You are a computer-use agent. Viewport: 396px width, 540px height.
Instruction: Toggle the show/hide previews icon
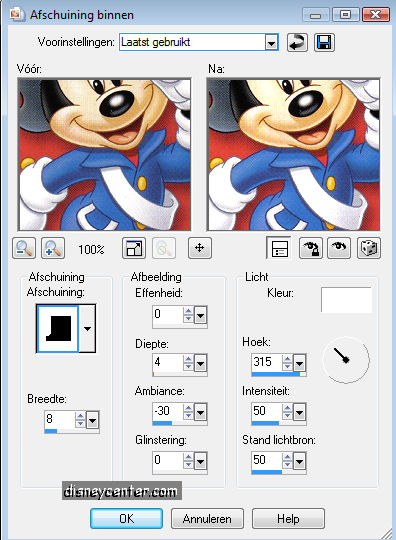tap(279, 248)
